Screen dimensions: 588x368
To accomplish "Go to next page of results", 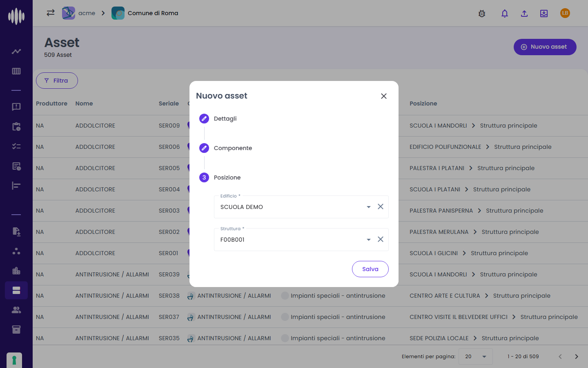I will coord(577,357).
